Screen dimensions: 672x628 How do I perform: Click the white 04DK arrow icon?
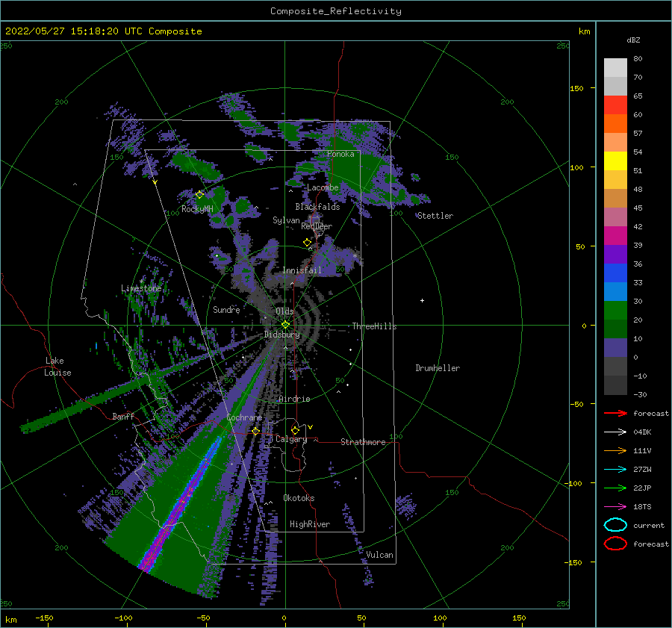click(615, 432)
